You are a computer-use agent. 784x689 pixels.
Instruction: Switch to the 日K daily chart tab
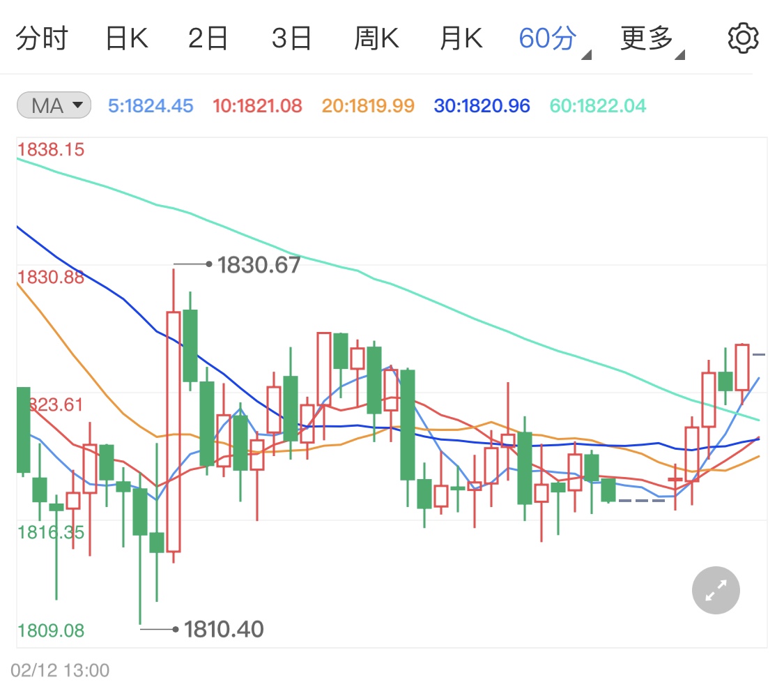pos(126,38)
